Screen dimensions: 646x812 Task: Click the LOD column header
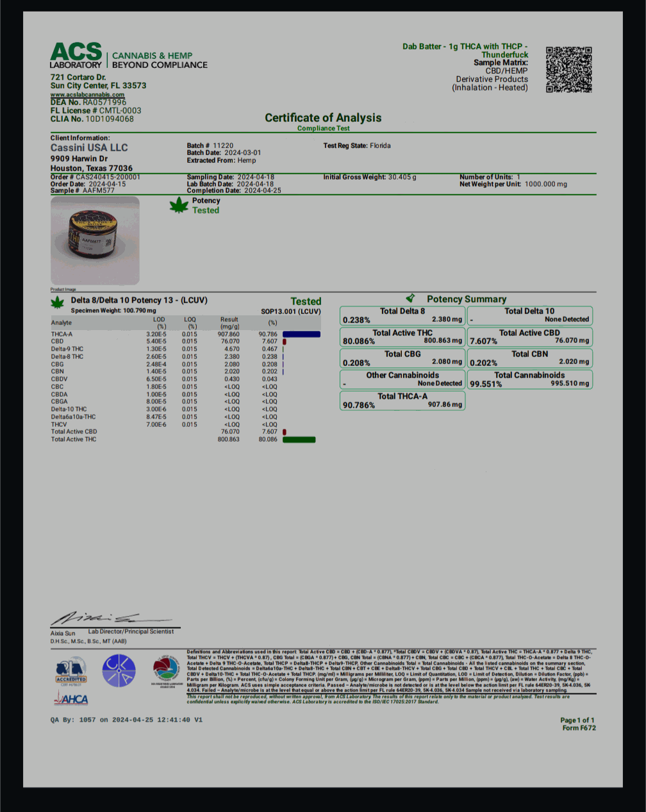pos(159,322)
